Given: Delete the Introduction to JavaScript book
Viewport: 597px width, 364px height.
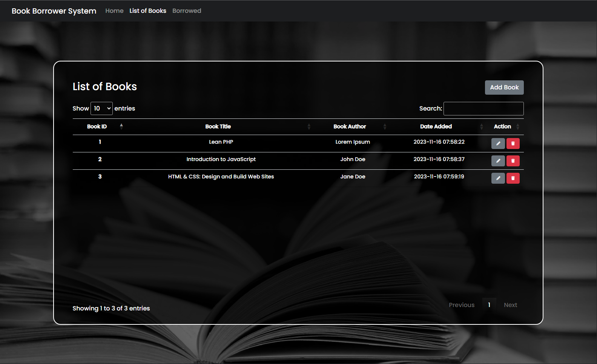Looking at the screenshot, I should pyautogui.click(x=513, y=161).
